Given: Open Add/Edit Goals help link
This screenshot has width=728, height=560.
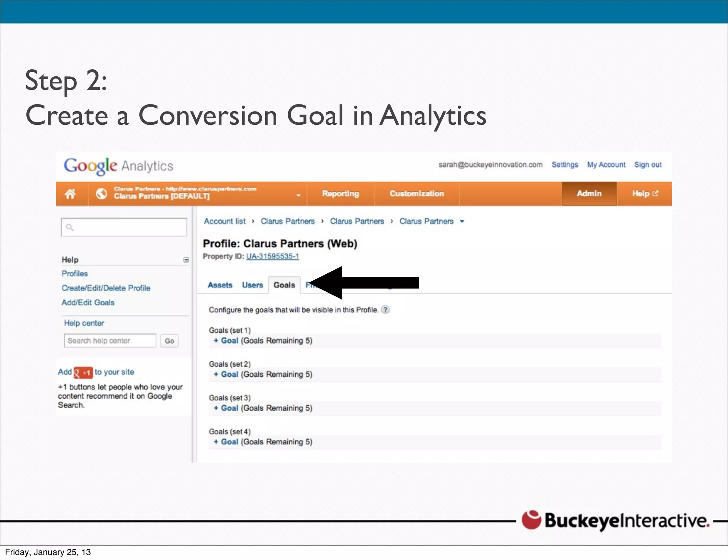Looking at the screenshot, I should coord(88,302).
